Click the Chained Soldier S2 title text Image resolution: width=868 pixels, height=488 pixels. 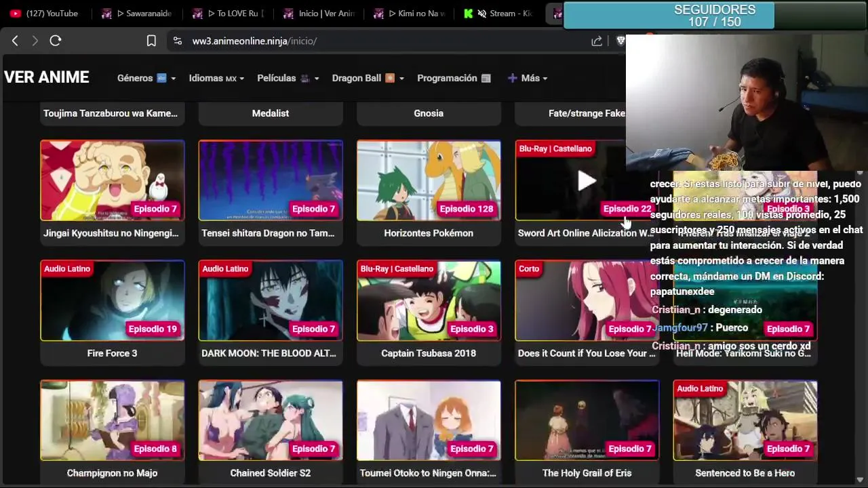tap(271, 473)
